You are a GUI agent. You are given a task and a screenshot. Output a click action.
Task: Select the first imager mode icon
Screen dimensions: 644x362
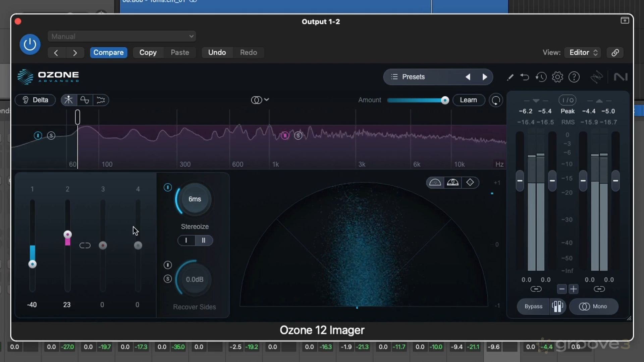[x=68, y=100]
